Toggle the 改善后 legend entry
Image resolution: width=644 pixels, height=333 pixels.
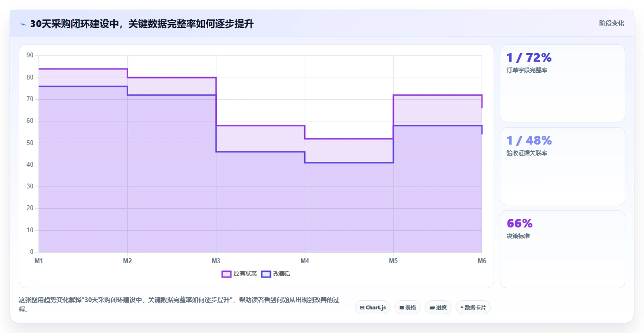(276, 274)
